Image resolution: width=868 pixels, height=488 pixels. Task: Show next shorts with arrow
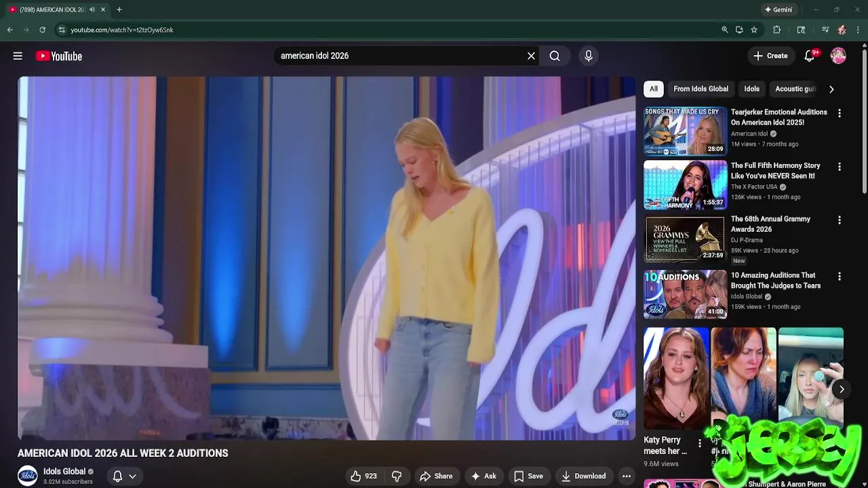pos(842,389)
